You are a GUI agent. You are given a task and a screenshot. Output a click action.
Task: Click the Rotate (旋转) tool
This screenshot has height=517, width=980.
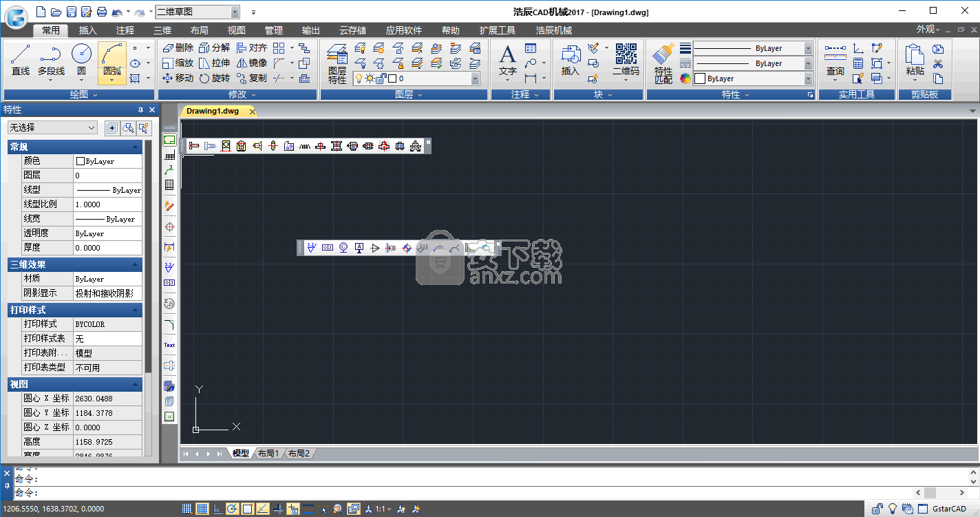(x=215, y=78)
